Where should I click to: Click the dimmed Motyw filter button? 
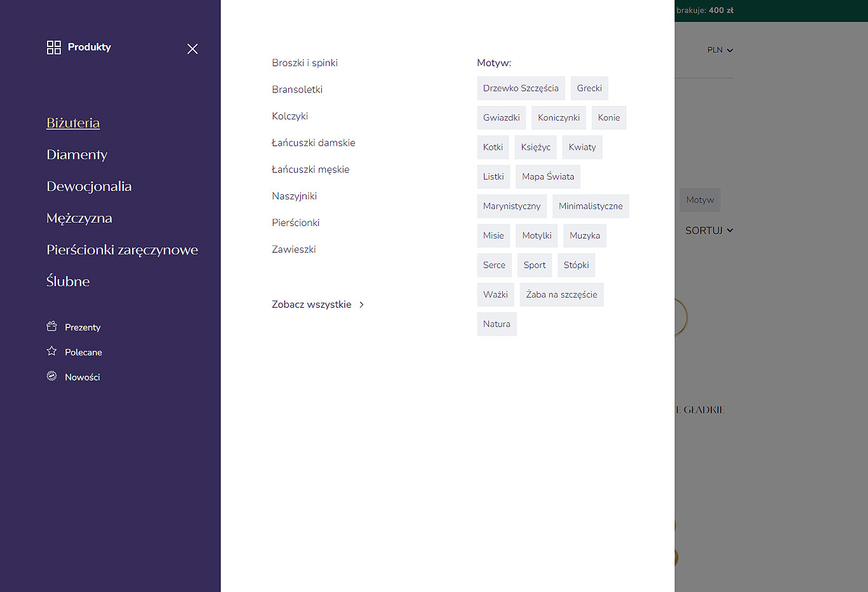[x=700, y=200]
